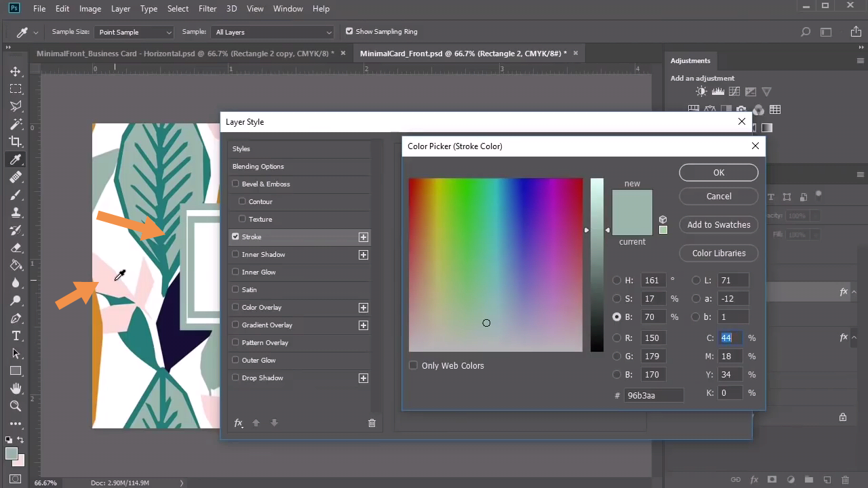Uncheck Show Sampling Ring
The height and width of the screenshot is (488, 868).
pos(349,31)
